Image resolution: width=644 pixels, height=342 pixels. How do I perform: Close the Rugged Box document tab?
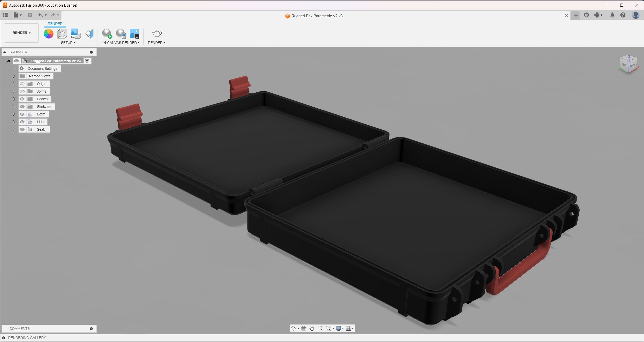pyautogui.click(x=566, y=16)
